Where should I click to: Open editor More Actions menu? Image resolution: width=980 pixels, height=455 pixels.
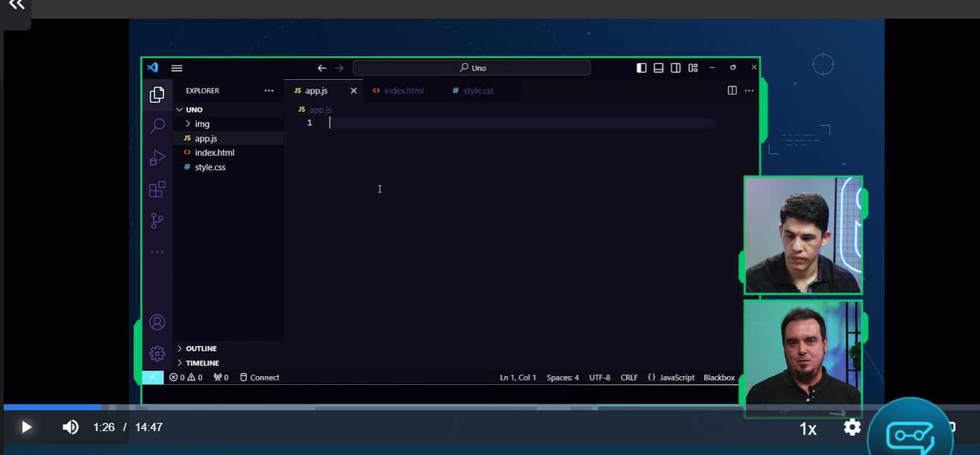pyautogui.click(x=749, y=90)
